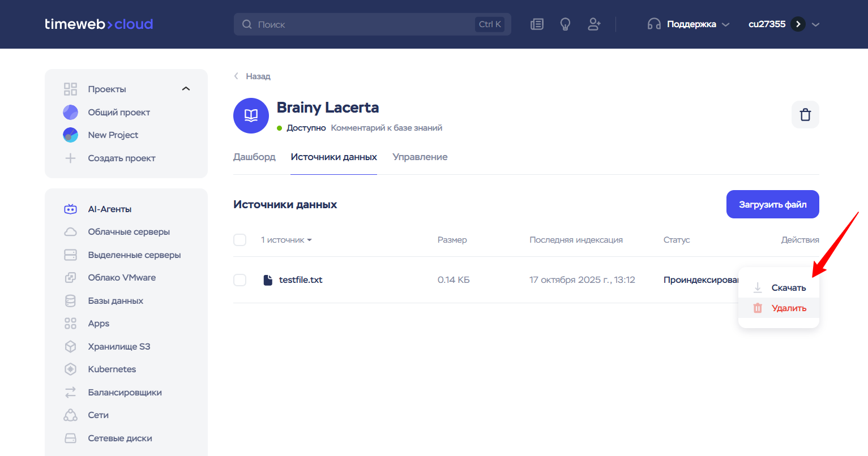Toggle the select-all sources checkbox
This screenshot has width=868, height=456.
click(240, 240)
